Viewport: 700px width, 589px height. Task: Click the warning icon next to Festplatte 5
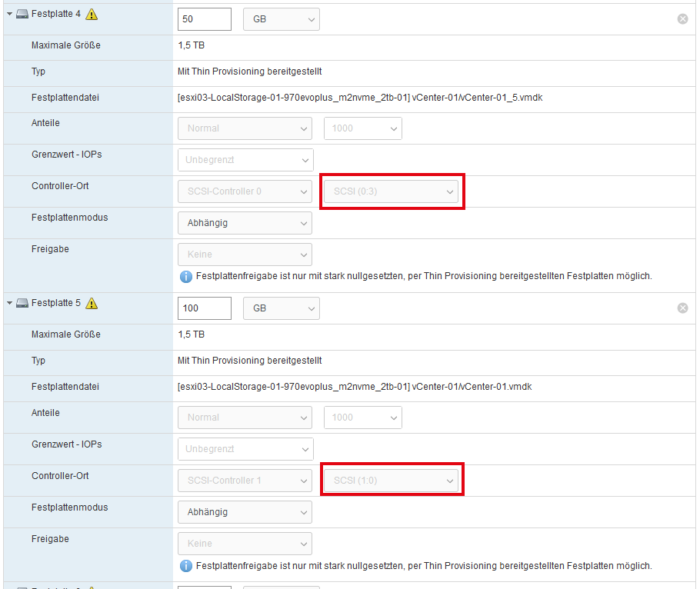(92, 304)
